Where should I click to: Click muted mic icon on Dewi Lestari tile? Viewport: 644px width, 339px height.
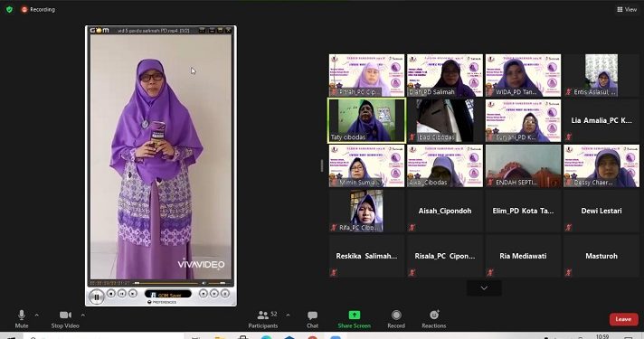pos(568,227)
